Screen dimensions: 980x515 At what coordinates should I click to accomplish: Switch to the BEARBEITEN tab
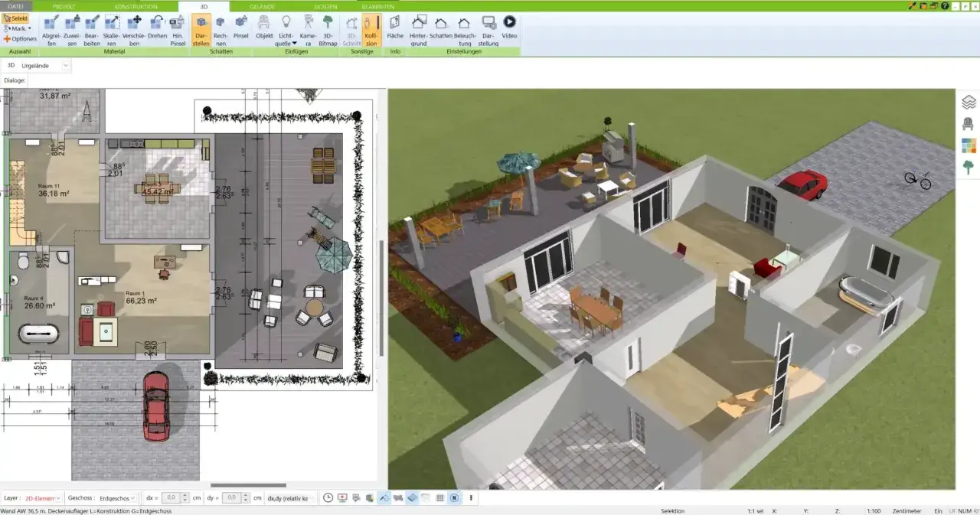378,6
